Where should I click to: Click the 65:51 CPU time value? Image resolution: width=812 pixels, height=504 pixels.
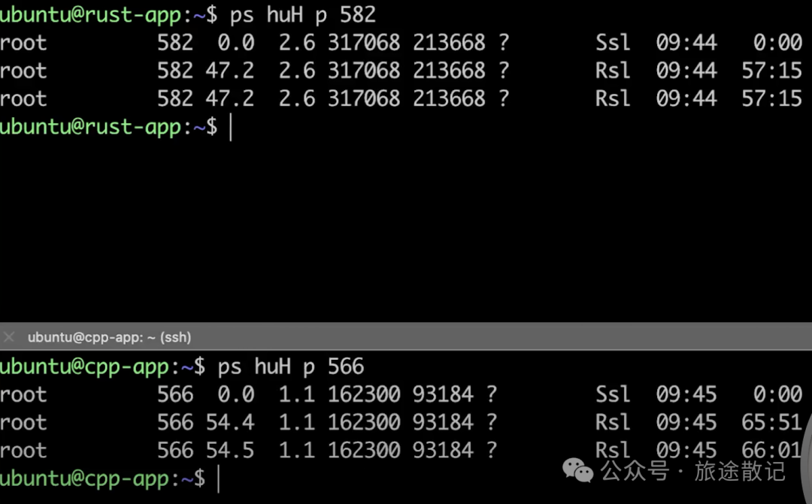(771, 423)
